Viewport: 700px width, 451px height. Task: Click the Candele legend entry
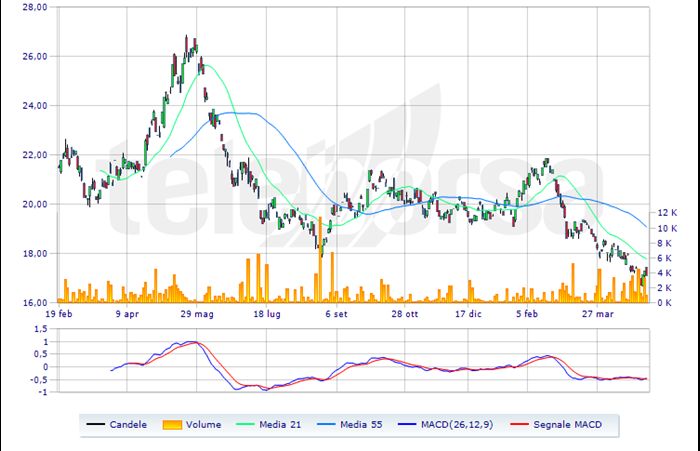[117, 424]
